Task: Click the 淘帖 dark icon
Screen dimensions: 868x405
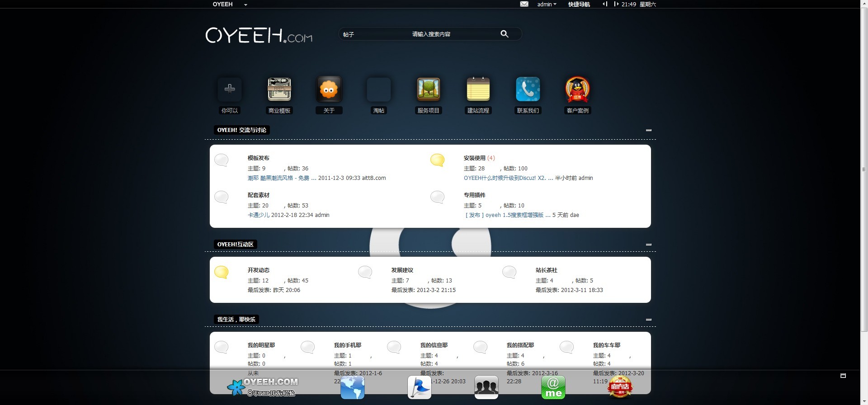Action: (379, 89)
